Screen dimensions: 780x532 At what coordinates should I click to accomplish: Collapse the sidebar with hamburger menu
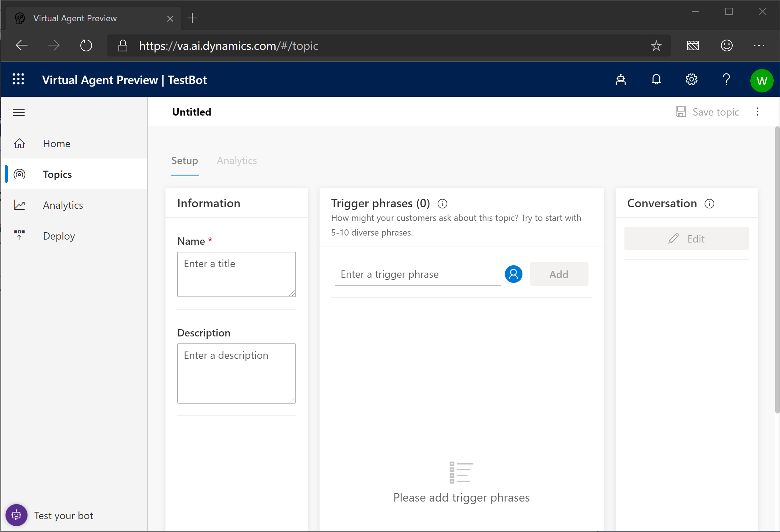pyautogui.click(x=19, y=113)
